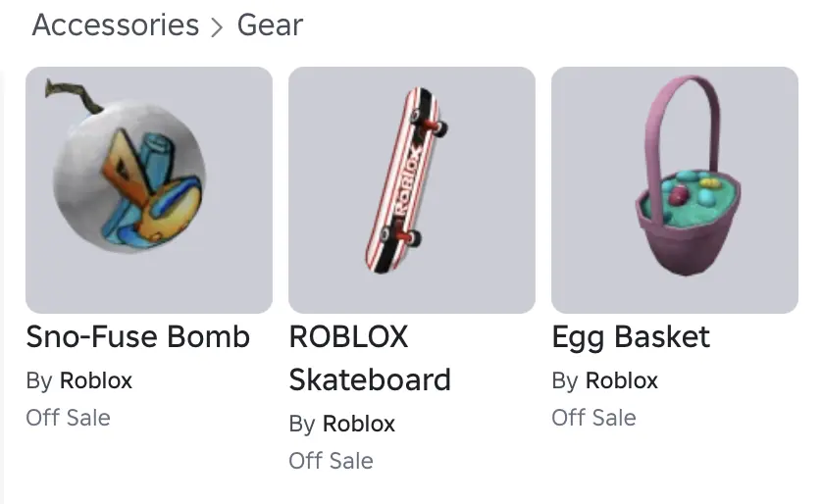822x504 pixels.
Task: Open Roblox creator link under ROBLOX Skateboard
Action: [359, 424]
